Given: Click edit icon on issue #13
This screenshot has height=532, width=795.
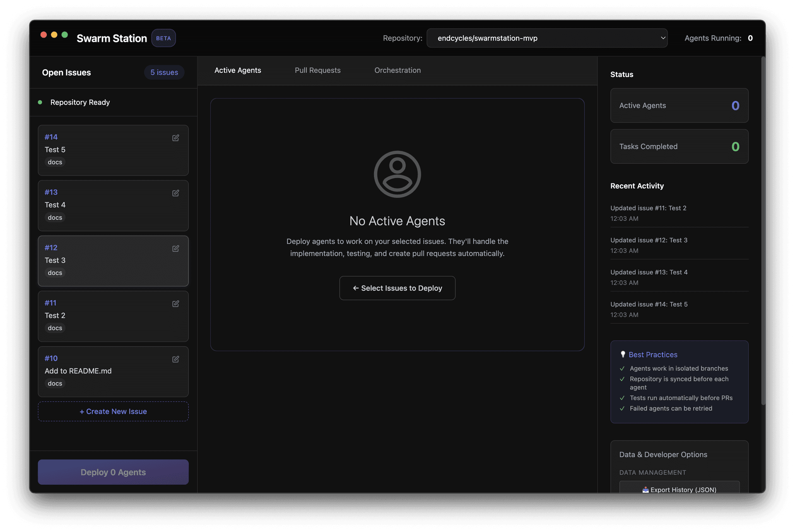Looking at the screenshot, I should pos(176,193).
